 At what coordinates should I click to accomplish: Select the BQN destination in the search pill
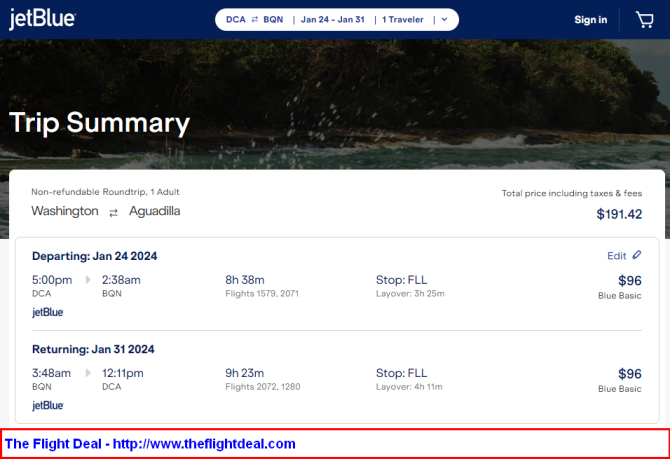pos(273,20)
